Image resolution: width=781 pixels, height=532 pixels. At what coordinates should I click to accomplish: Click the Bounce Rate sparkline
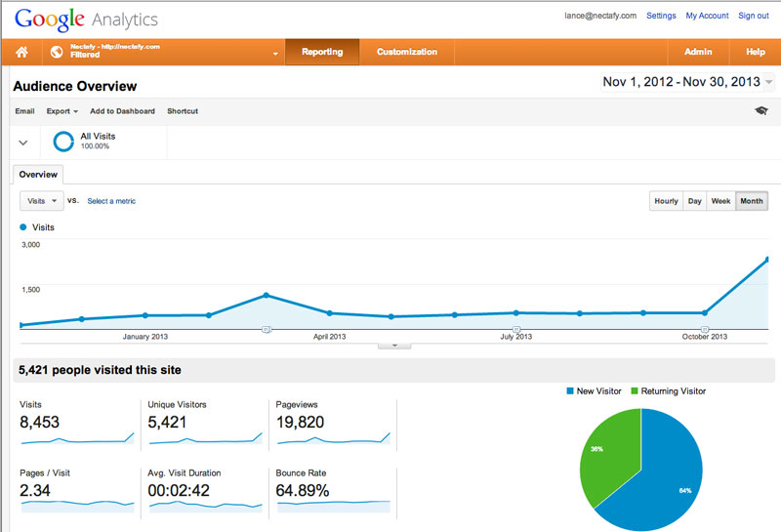(334, 507)
